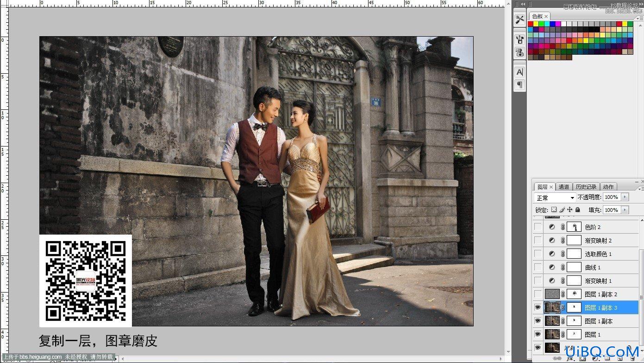Open the Tool Presets panel wrench icon
This screenshot has width=644, height=363.
pyautogui.click(x=520, y=19)
